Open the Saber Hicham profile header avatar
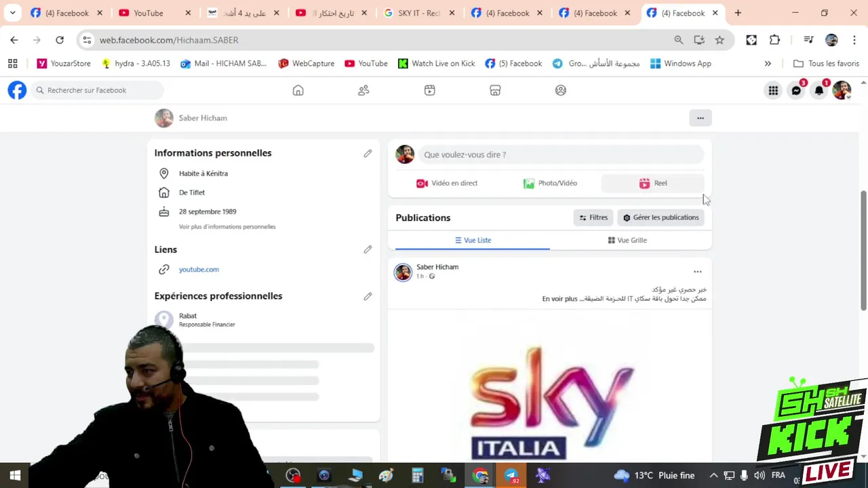This screenshot has height=488, width=868. (164, 118)
